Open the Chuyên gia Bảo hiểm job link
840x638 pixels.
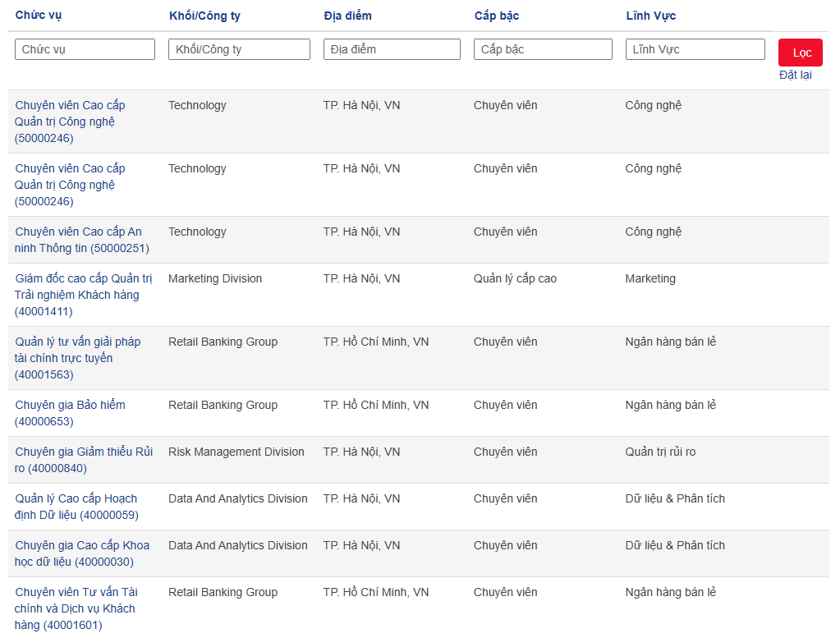point(70,405)
